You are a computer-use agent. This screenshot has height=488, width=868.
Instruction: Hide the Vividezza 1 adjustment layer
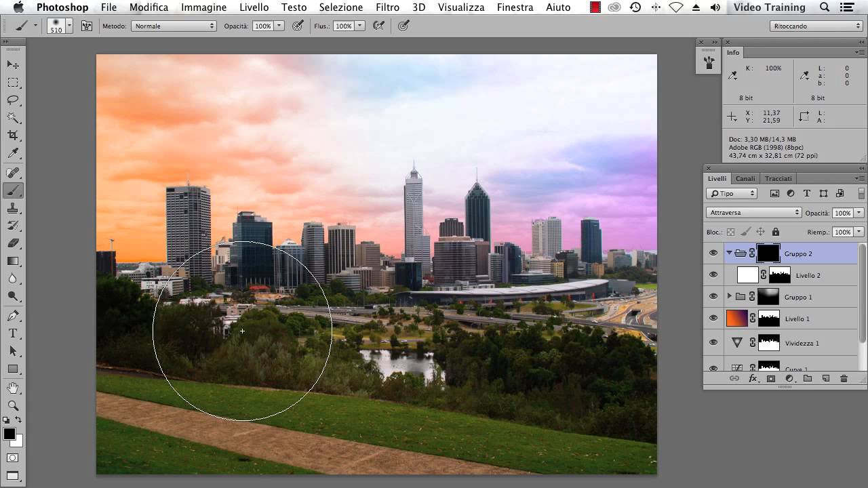(x=713, y=343)
